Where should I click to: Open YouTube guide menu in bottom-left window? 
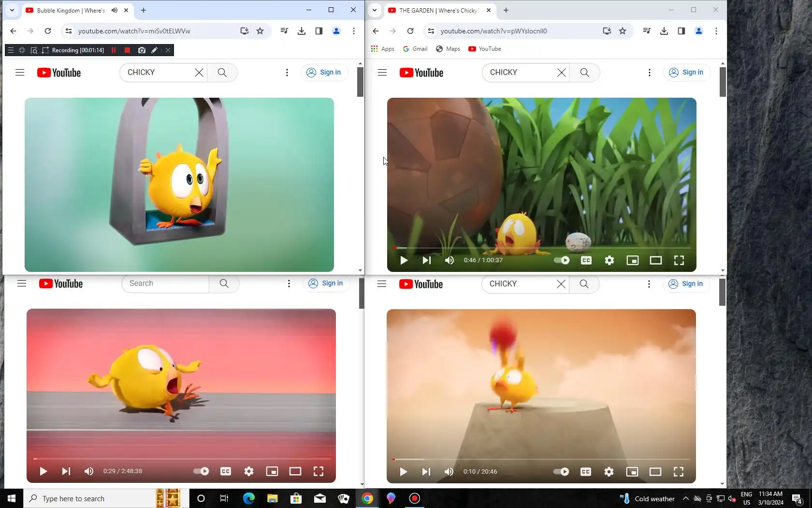[22, 284]
